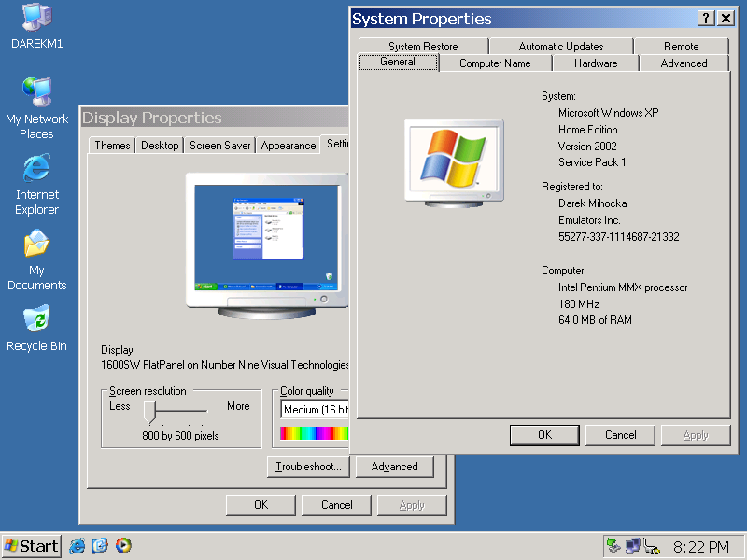
Task: Click the color quality spectrum bar
Action: click(315, 433)
